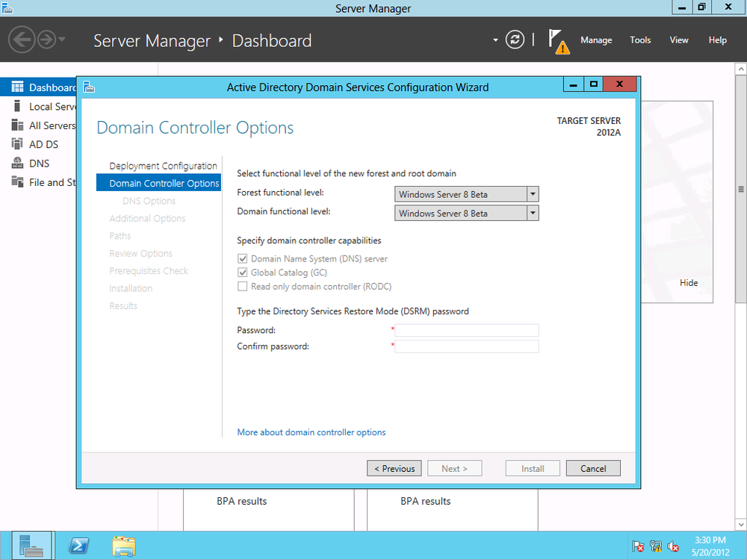Click the Server Manager forward arrow
This screenshot has width=747, height=560.
[46, 40]
